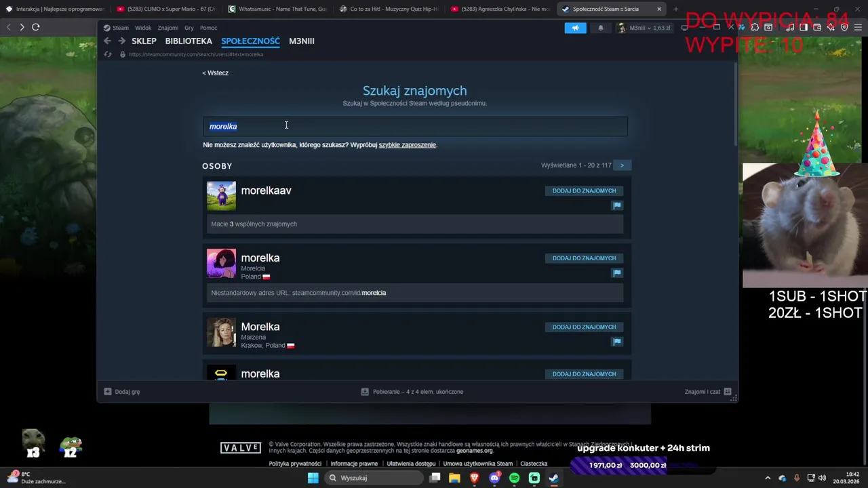Click Steam page vertical scrollbar
Viewport: 868px width, 488px height.
click(x=735, y=104)
